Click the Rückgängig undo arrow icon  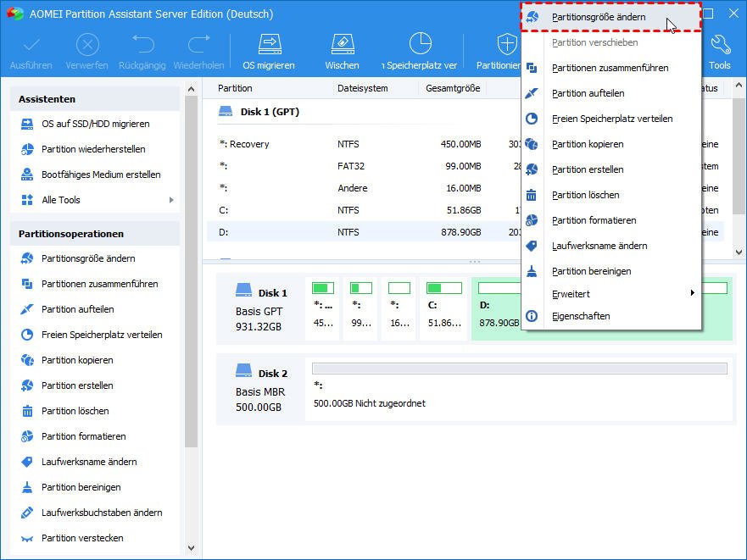click(142, 44)
